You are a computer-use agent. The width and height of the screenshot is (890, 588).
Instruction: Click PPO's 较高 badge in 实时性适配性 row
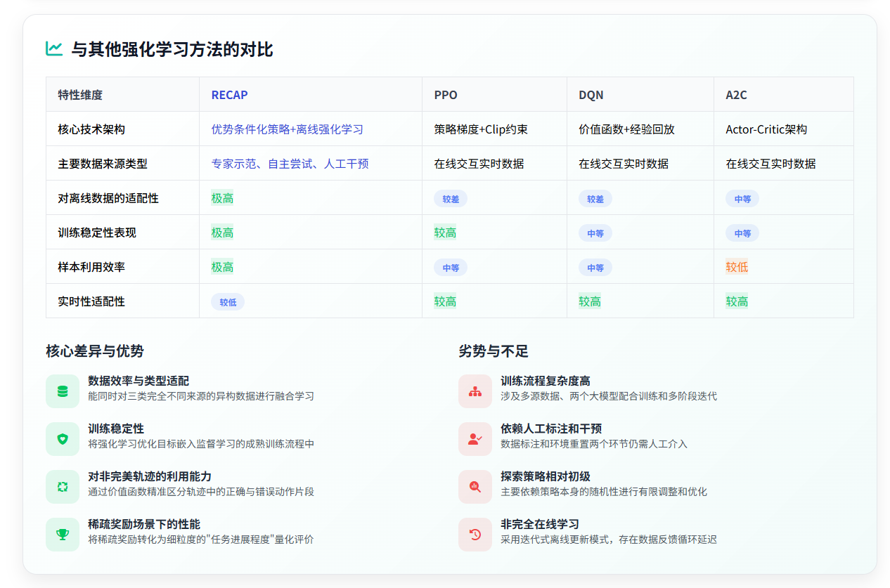(445, 301)
